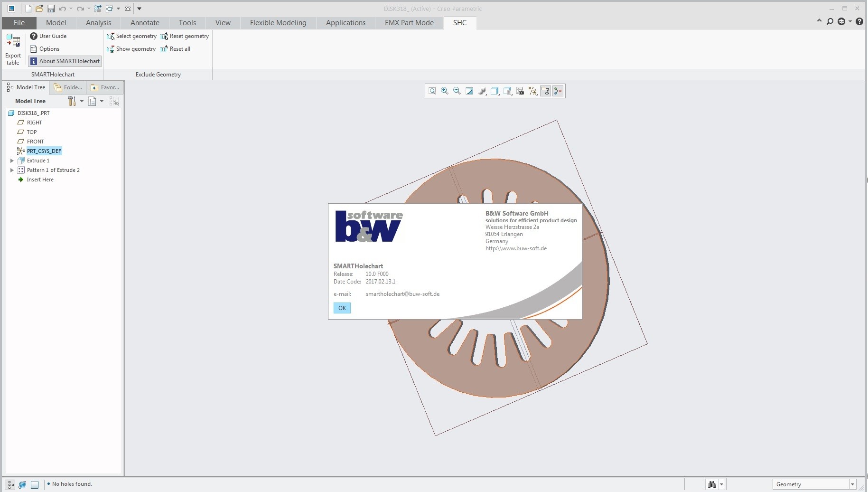Switch to the Tools ribbon tab

(x=187, y=23)
